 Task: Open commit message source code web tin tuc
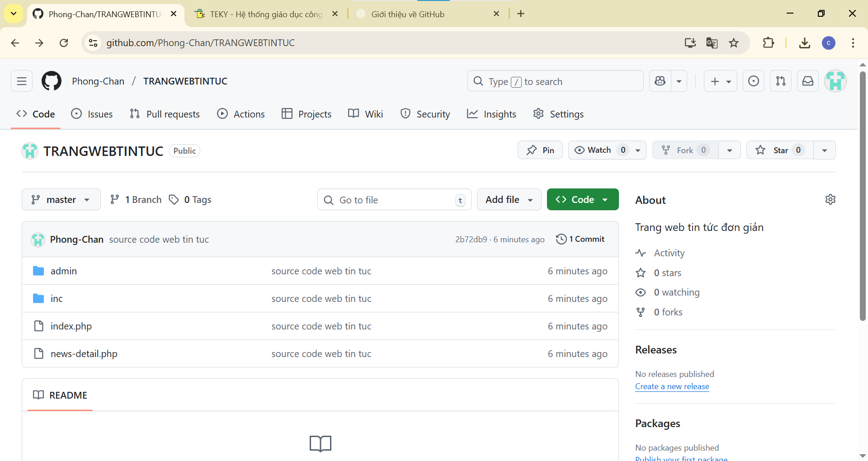159,240
